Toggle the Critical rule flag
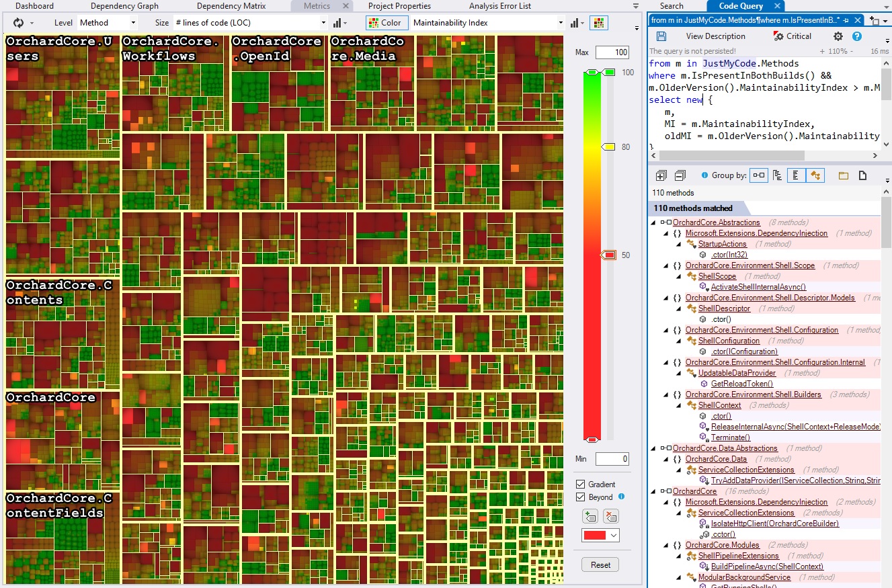Viewport: 892px width, 588px height. (x=792, y=36)
